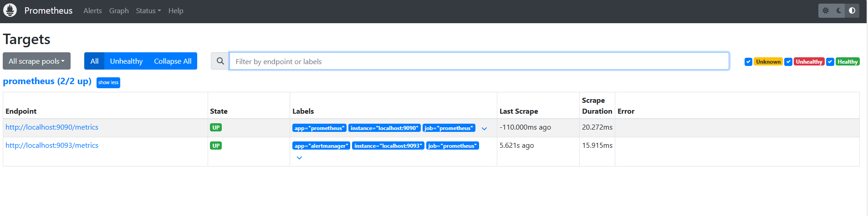The width and height of the screenshot is (868, 216).
Task: Open the All scrape pools dropdown
Action: point(36,61)
